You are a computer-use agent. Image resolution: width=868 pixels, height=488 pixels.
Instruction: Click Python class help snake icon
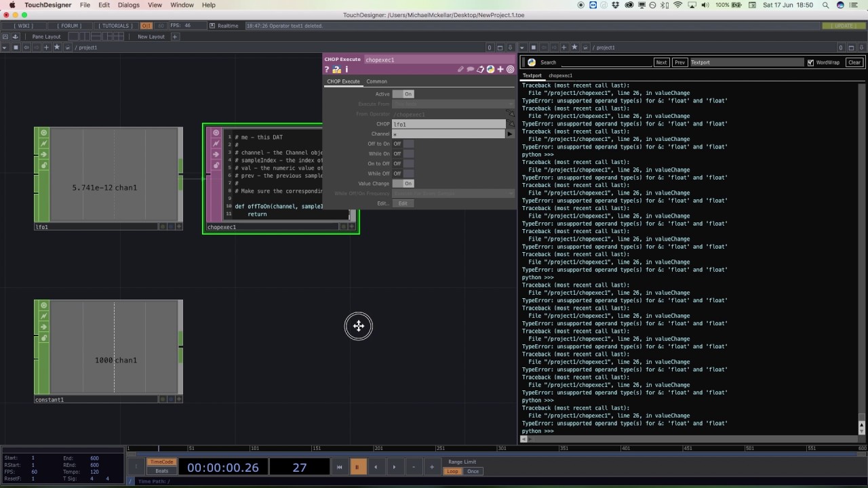490,69
